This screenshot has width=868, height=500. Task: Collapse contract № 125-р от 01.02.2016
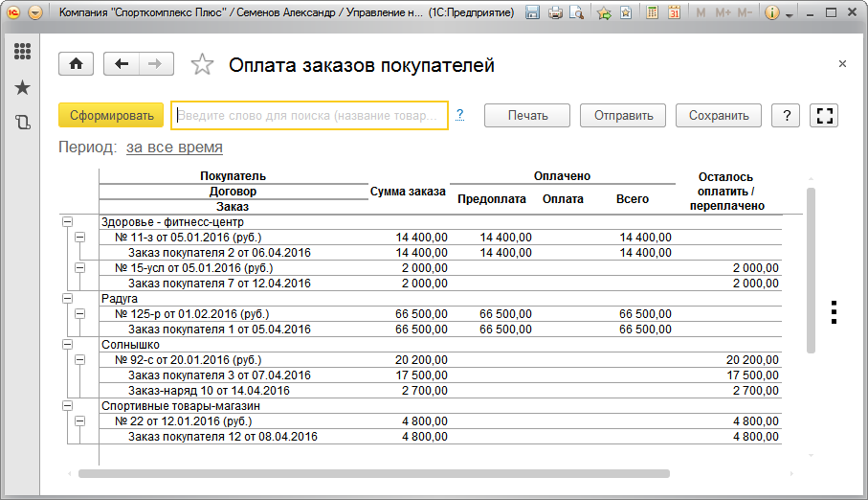[x=80, y=314]
